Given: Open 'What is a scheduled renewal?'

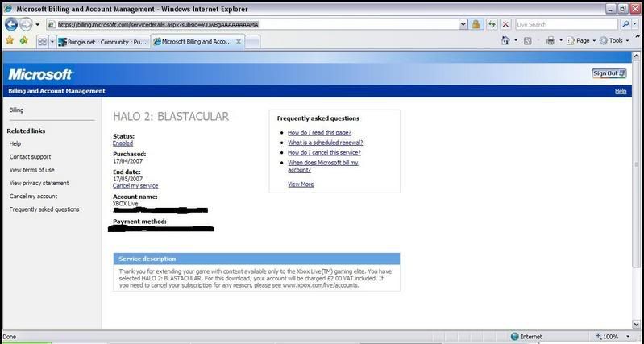Looking at the screenshot, I should pyautogui.click(x=326, y=143).
